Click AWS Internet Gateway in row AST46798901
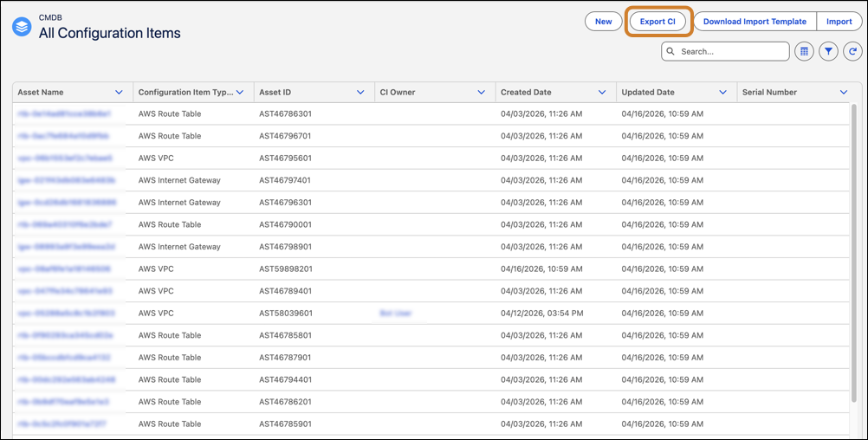The height and width of the screenshot is (440, 868). click(179, 247)
